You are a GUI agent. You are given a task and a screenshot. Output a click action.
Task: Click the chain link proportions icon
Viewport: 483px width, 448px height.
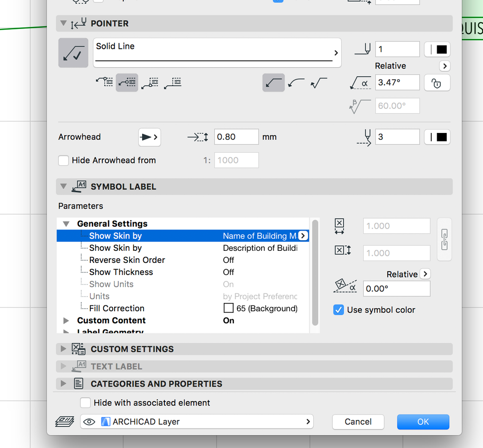pyautogui.click(x=444, y=240)
